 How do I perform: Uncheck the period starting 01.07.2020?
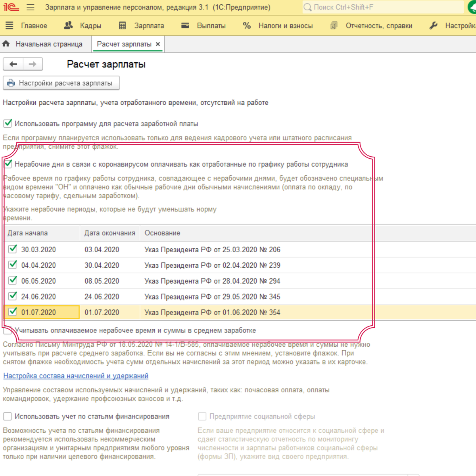[x=13, y=312]
